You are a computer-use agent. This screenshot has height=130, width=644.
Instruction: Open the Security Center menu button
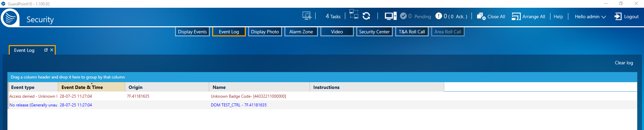(x=374, y=32)
